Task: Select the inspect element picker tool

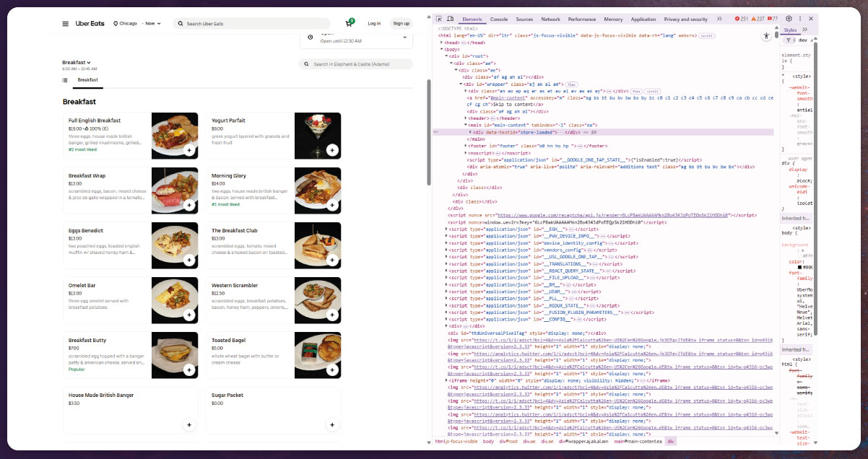Action: coord(439,19)
